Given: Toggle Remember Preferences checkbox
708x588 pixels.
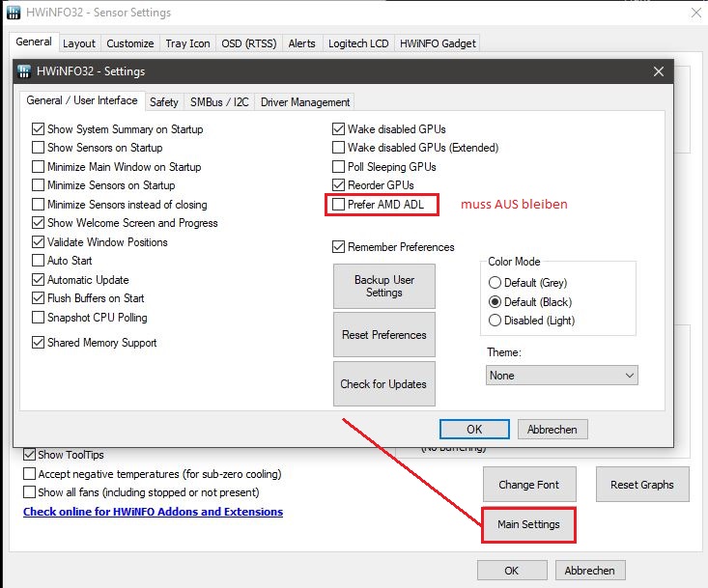Looking at the screenshot, I should coord(338,247).
